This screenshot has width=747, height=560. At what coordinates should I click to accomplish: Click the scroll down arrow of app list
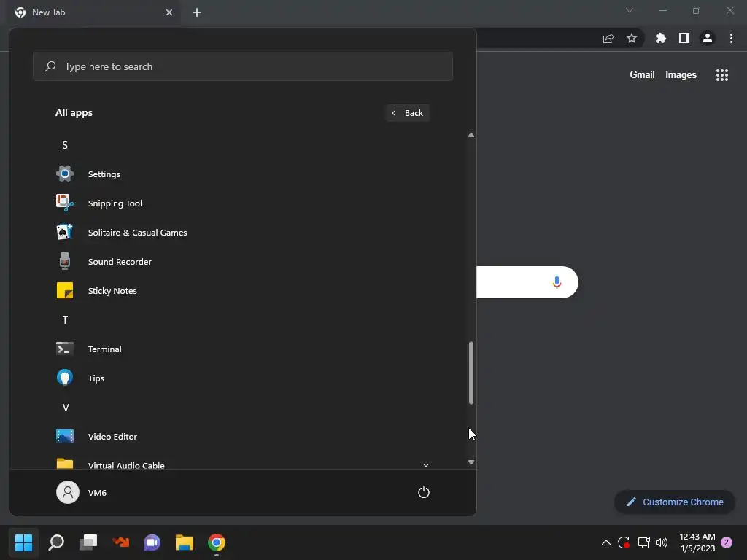[x=471, y=462]
